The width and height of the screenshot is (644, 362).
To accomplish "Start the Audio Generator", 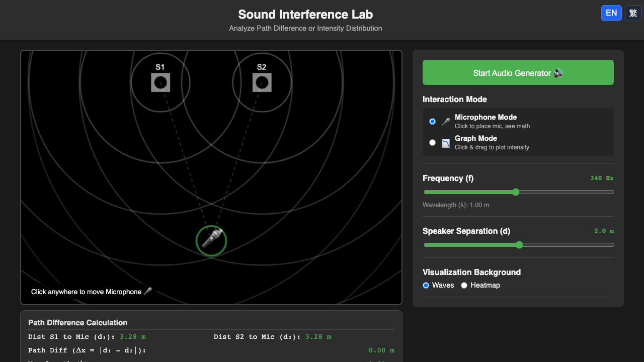I will pyautogui.click(x=518, y=72).
